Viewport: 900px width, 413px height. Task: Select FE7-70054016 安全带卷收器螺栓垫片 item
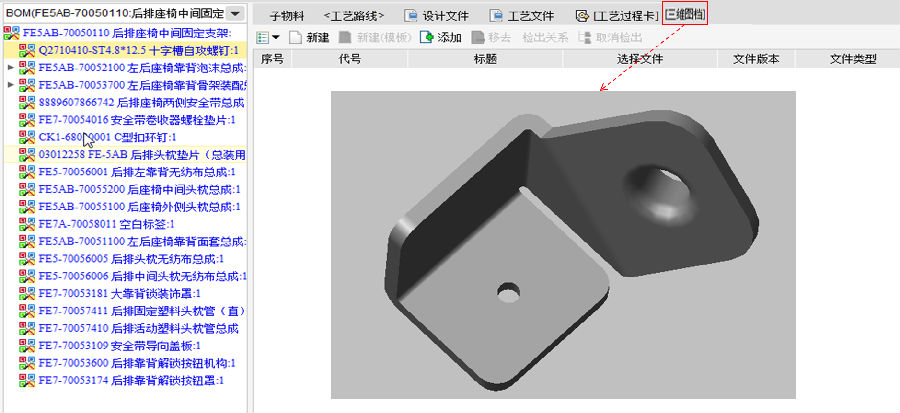click(x=137, y=120)
